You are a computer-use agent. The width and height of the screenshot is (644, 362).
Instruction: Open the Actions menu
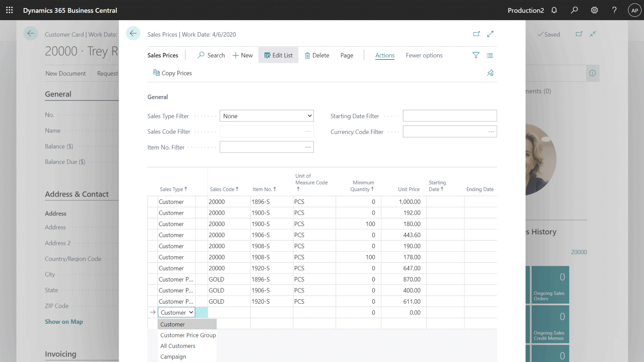click(385, 56)
